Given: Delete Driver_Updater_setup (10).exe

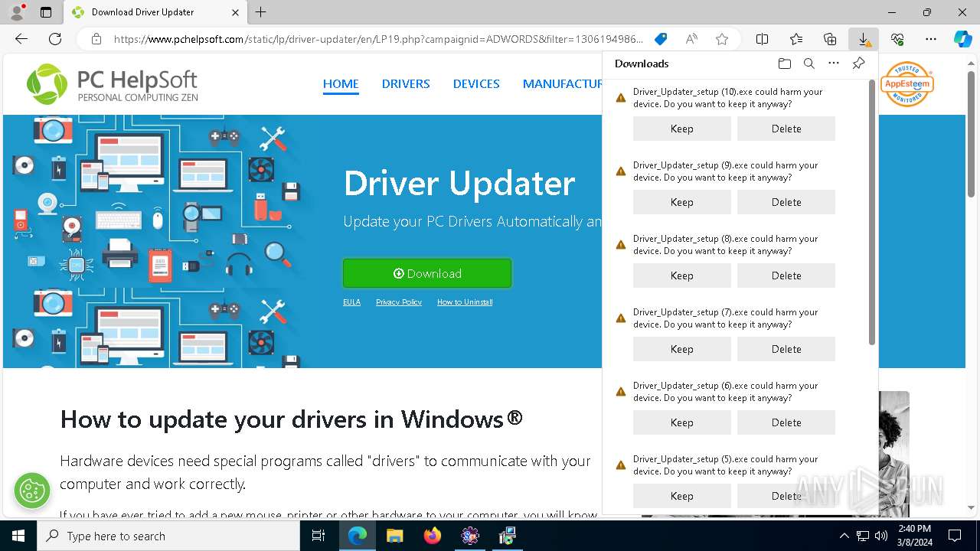Looking at the screenshot, I should coord(786,129).
